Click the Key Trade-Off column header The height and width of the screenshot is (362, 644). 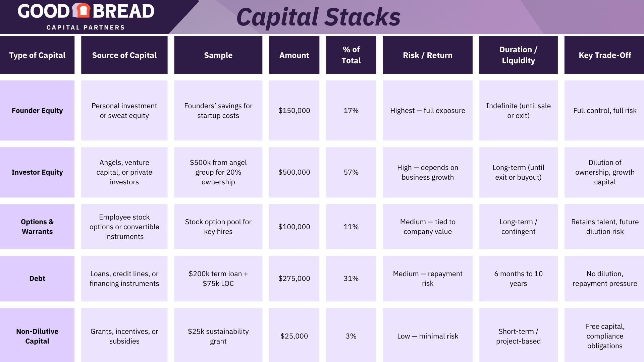click(x=604, y=55)
